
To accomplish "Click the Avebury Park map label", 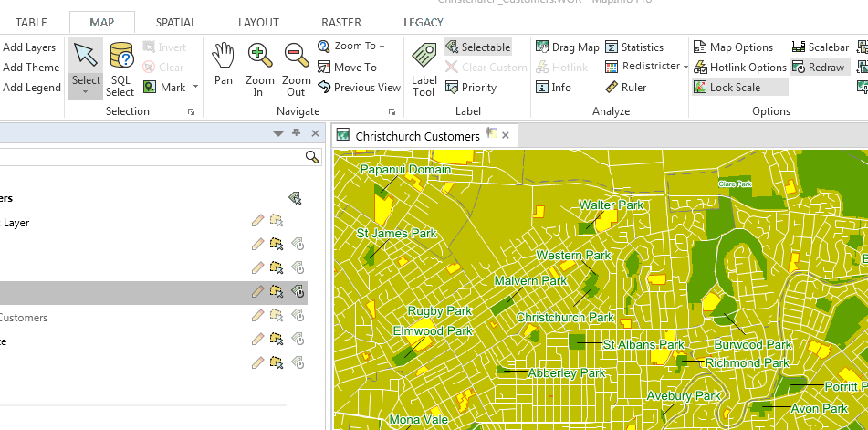I will pyautogui.click(x=684, y=395).
